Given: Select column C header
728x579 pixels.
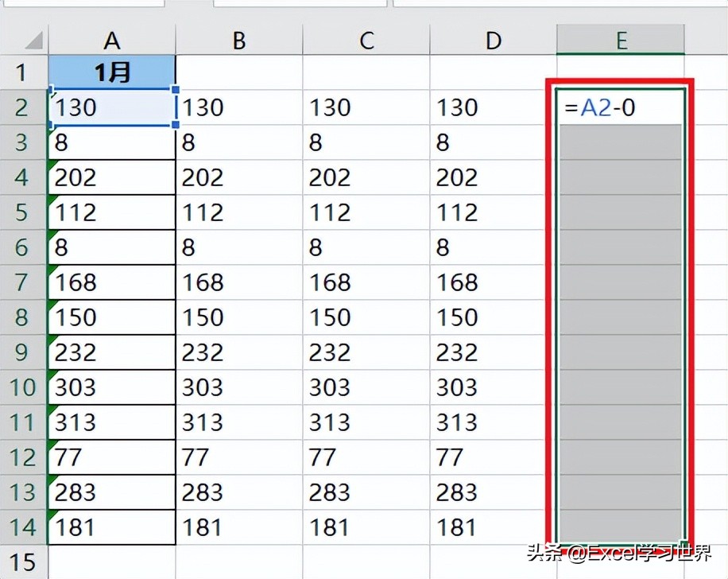Looking at the screenshot, I should point(366,41).
